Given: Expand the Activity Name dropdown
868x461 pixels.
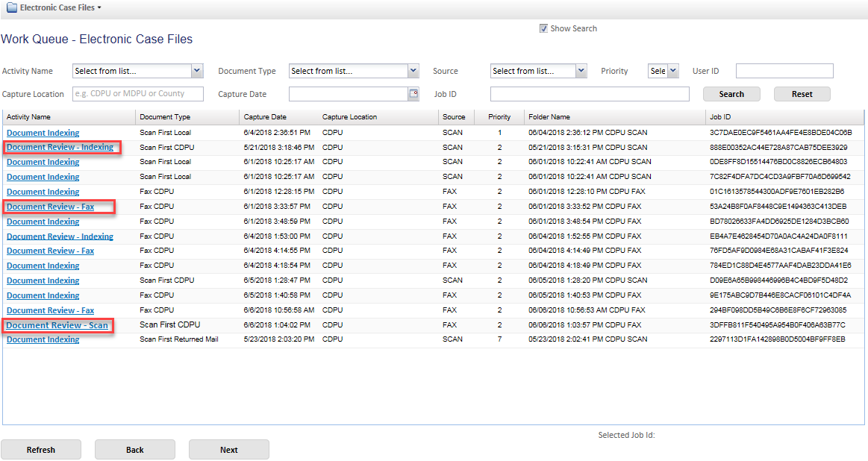Looking at the screenshot, I should point(197,71).
